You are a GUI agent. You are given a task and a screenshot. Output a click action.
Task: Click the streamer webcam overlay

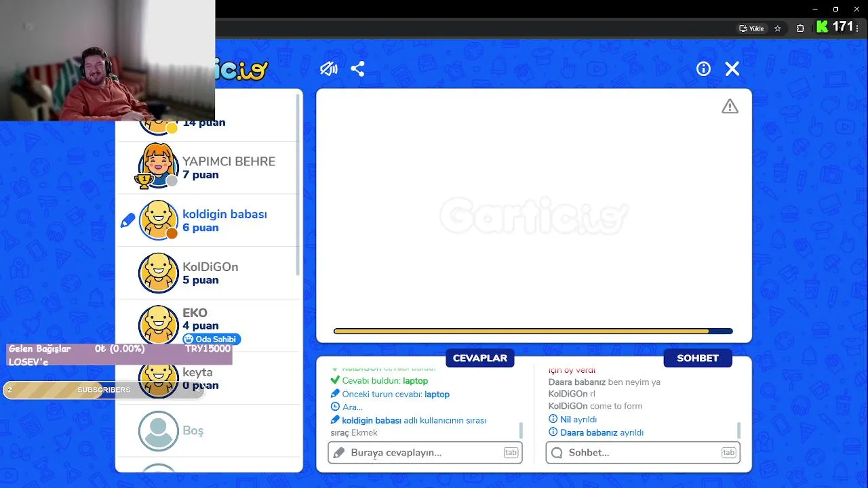(107, 60)
